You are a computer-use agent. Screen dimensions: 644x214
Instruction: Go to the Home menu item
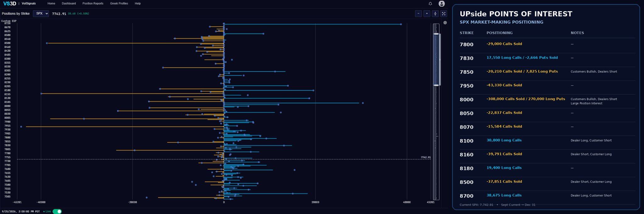(51, 3)
